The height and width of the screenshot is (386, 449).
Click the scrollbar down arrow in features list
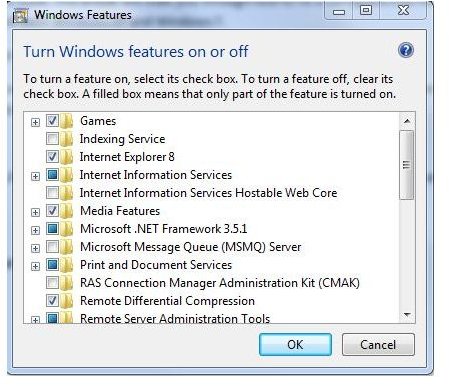tap(407, 314)
